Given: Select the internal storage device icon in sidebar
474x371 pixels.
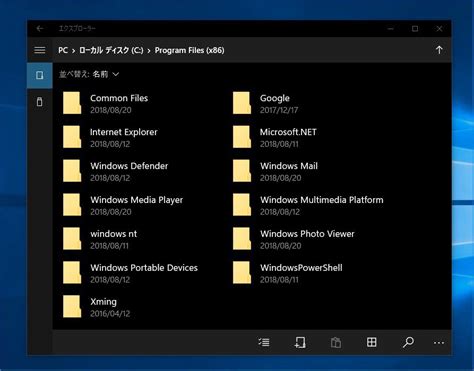Looking at the screenshot, I should (x=40, y=75).
